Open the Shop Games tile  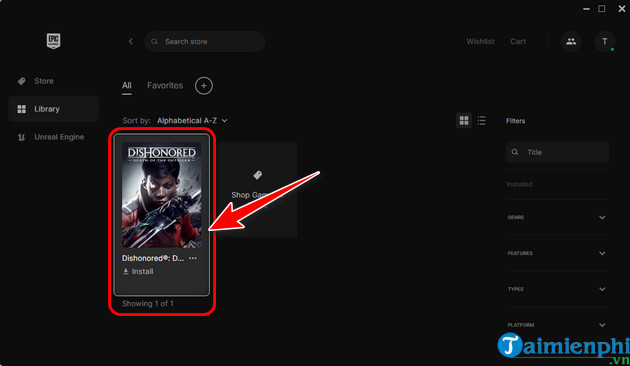pyautogui.click(x=258, y=189)
